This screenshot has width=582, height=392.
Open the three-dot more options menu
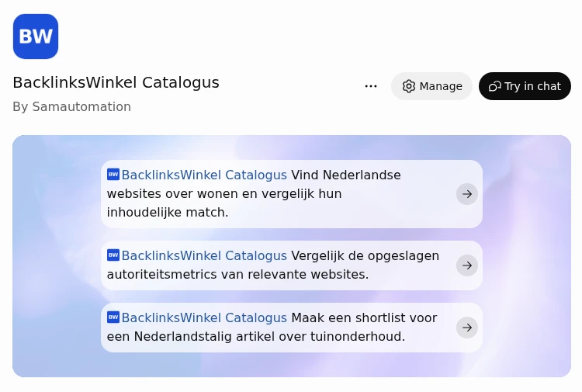pos(371,86)
